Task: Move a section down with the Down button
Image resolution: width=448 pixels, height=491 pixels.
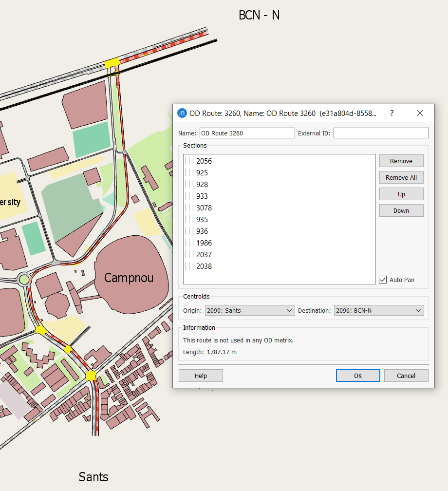Action: click(x=401, y=210)
